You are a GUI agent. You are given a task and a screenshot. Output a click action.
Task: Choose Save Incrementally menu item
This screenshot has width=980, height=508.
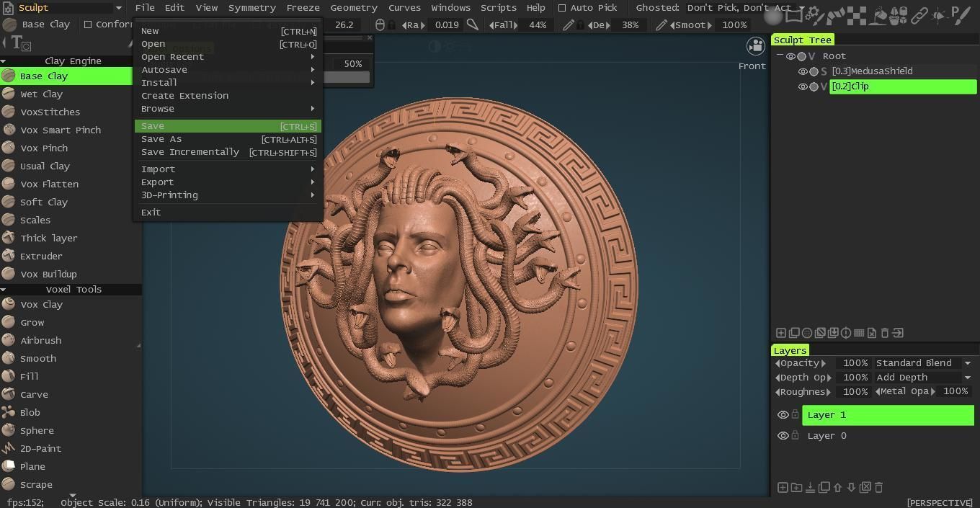[x=228, y=152]
